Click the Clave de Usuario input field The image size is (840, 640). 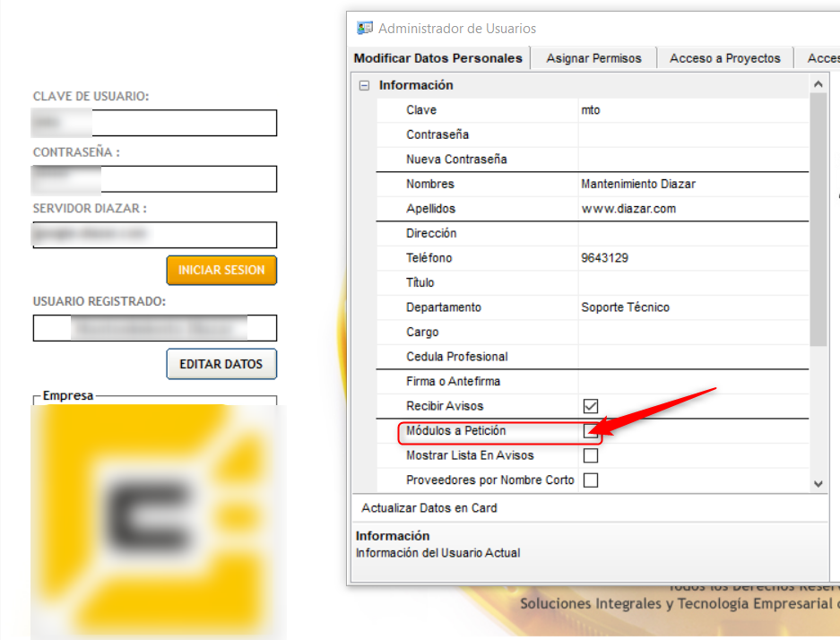(154, 123)
